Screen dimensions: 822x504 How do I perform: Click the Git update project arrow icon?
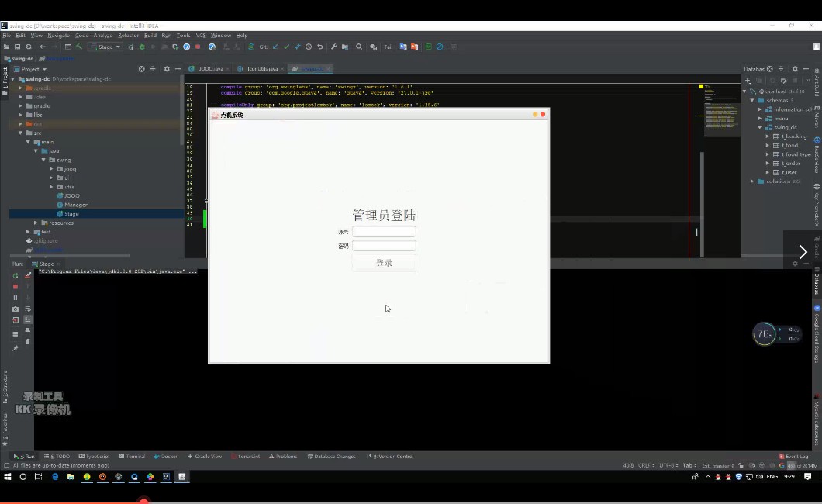[275, 47]
